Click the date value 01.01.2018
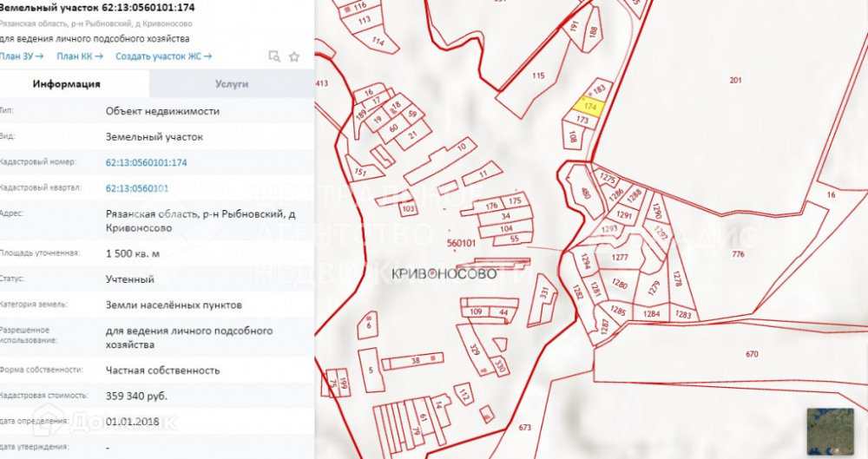This screenshot has width=868, height=459. tap(133, 422)
